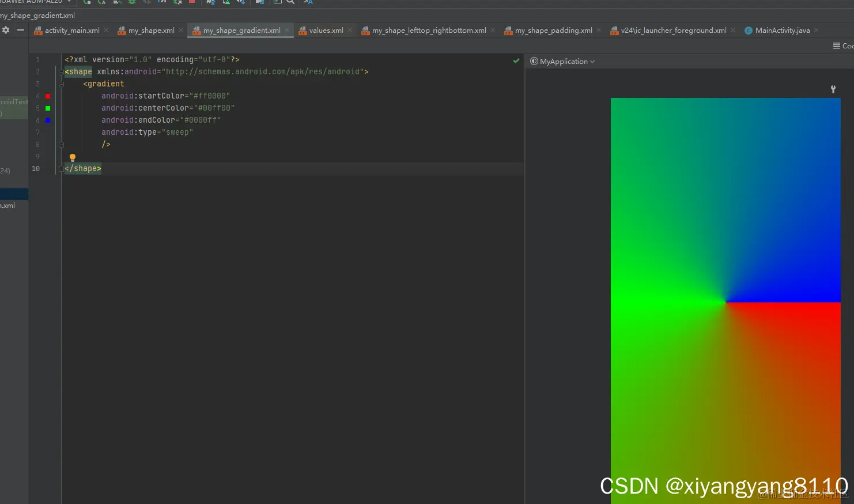Click blue endColor gutter swatch
The height and width of the screenshot is (504, 854).
tap(48, 120)
